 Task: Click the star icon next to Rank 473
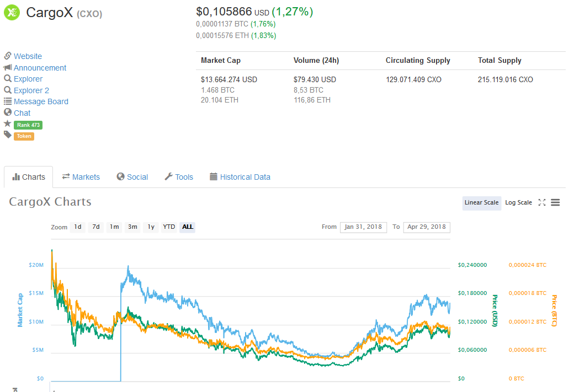[x=8, y=123]
